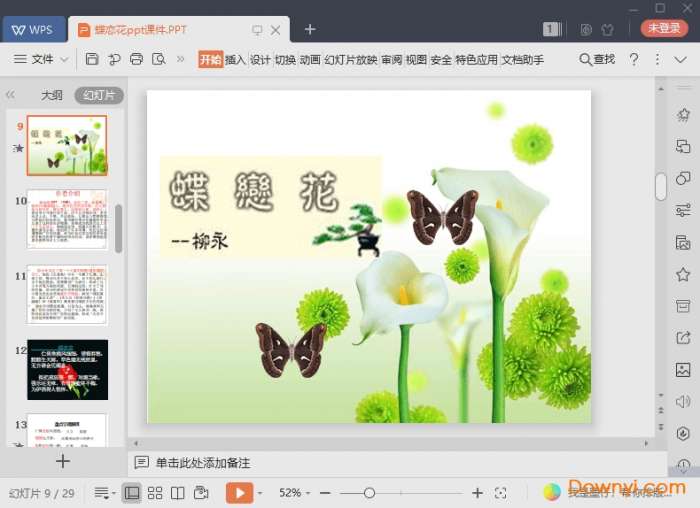Open the 幻灯片放映 ribbon tab

pyautogui.click(x=351, y=60)
